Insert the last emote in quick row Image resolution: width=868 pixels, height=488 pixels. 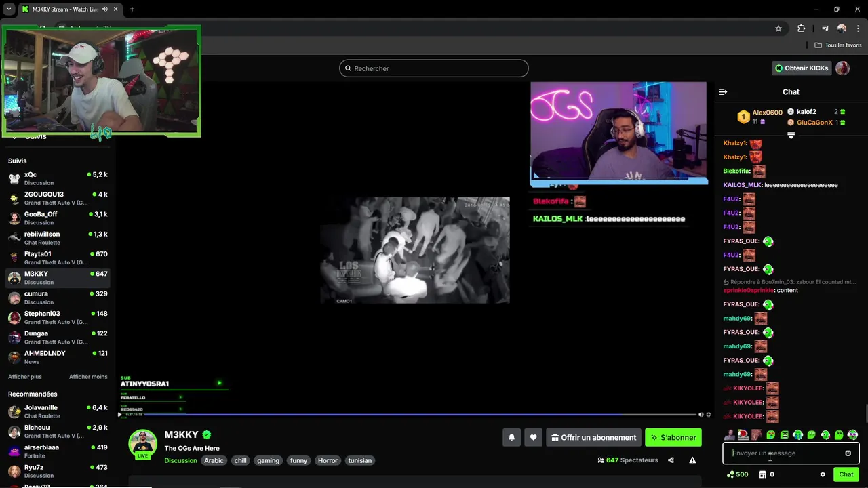[852, 435]
